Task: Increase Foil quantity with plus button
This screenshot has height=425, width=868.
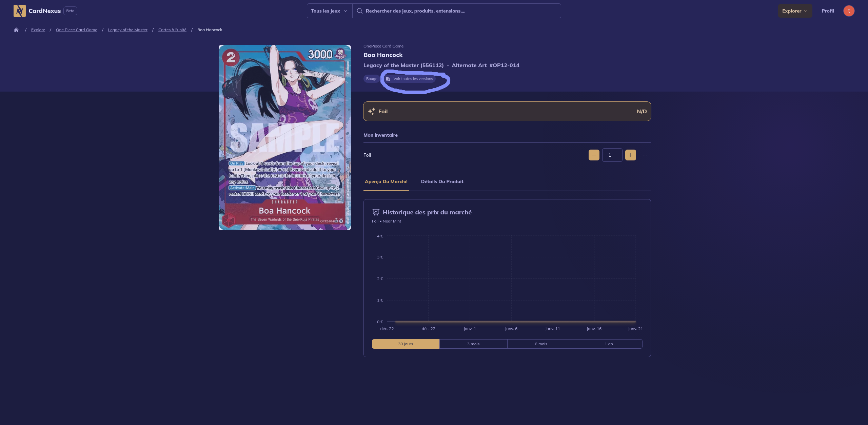Action: coord(630,155)
